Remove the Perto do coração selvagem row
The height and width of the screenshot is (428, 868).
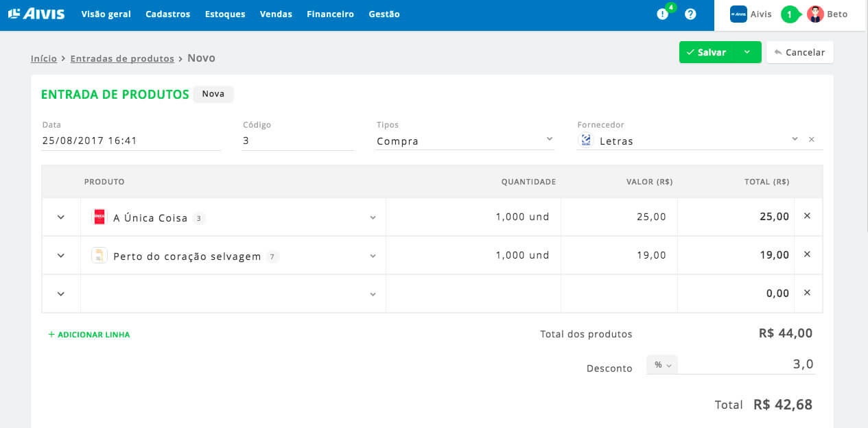pyautogui.click(x=807, y=254)
